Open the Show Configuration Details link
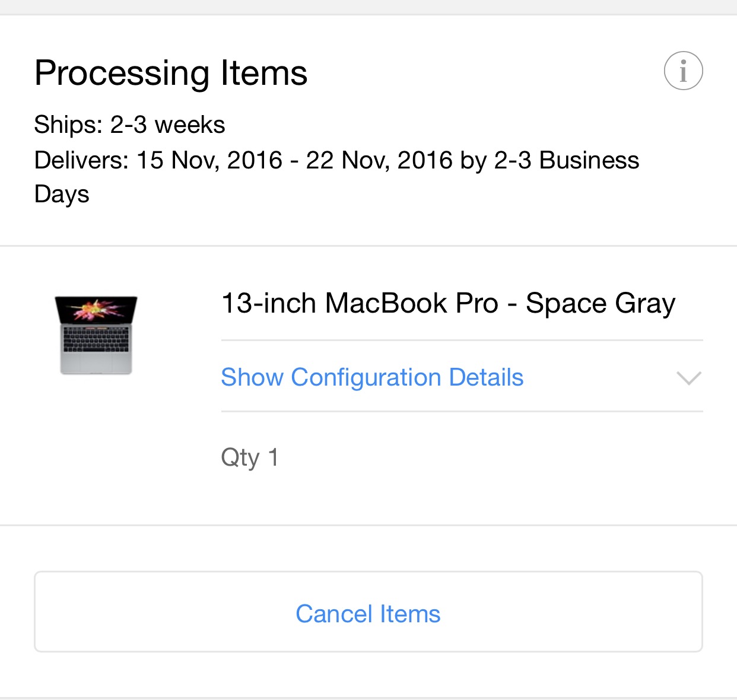The height and width of the screenshot is (700, 737). (x=372, y=377)
